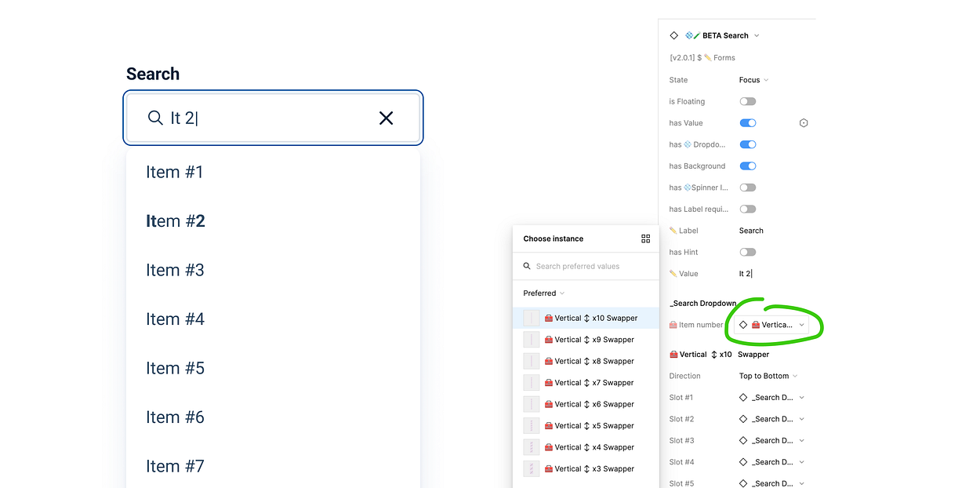The image size is (980, 488).
Task: Change State from Focus dropdown
Action: (x=753, y=80)
